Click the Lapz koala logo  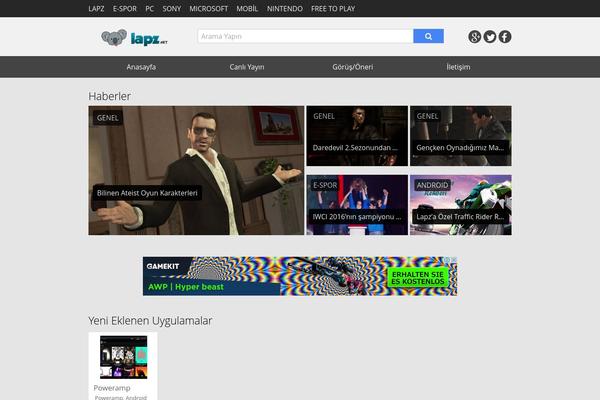pos(134,38)
